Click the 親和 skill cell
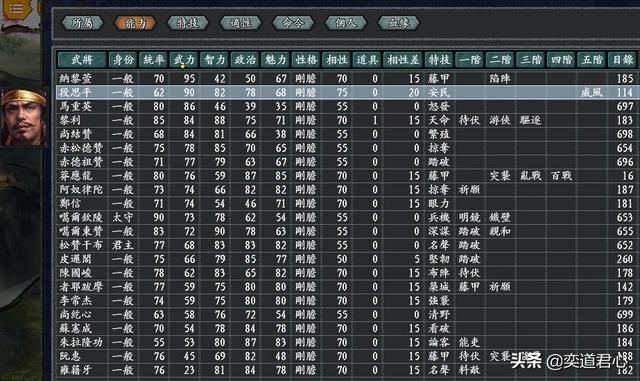 click(x=500, y=232)
